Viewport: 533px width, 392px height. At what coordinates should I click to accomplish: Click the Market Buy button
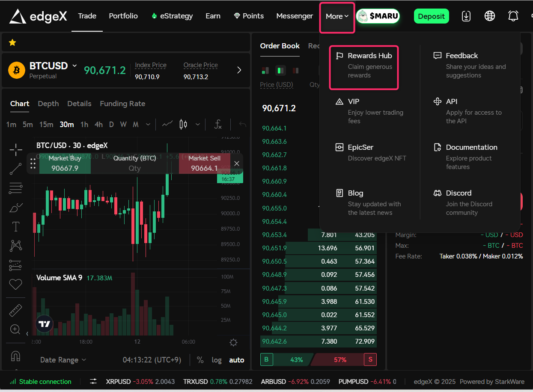(x=65, y=163)
